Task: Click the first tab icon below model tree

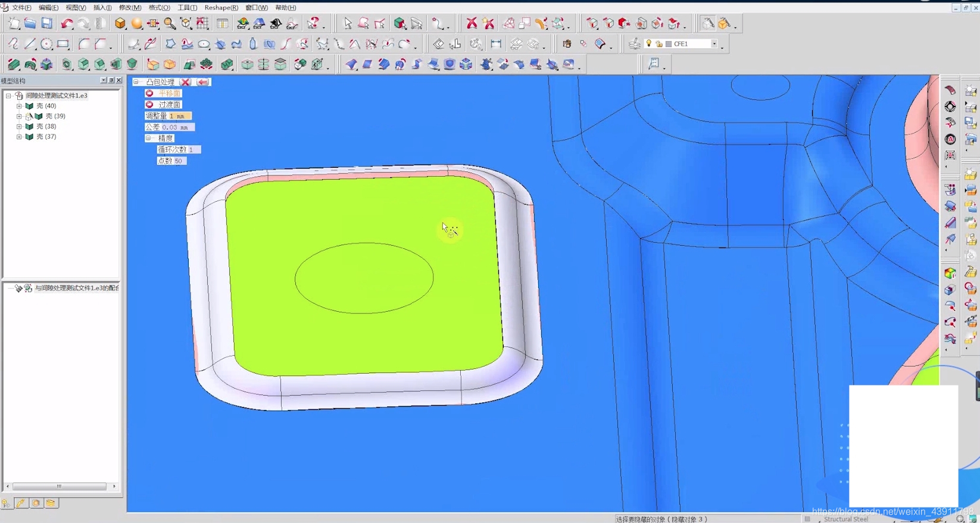Action: (x=7, y=503)
